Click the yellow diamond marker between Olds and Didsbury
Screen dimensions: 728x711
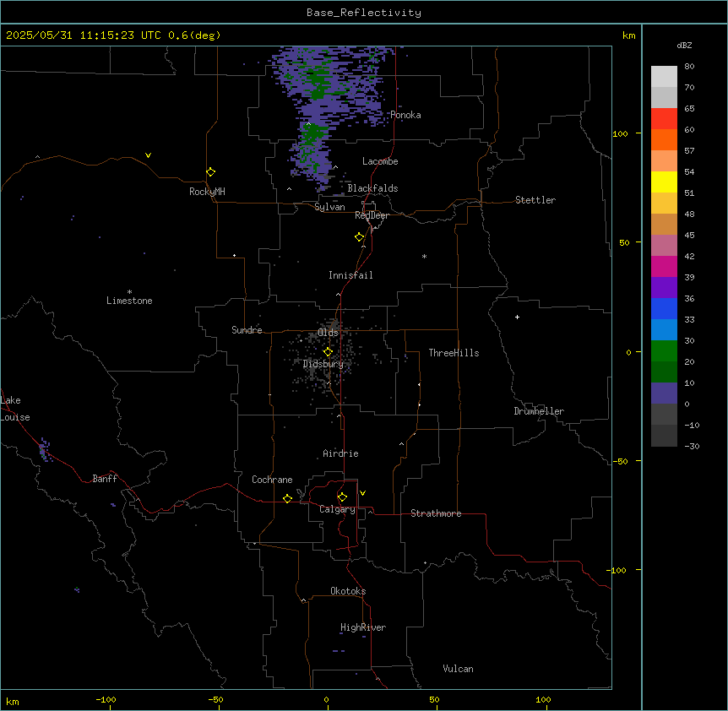328,352
